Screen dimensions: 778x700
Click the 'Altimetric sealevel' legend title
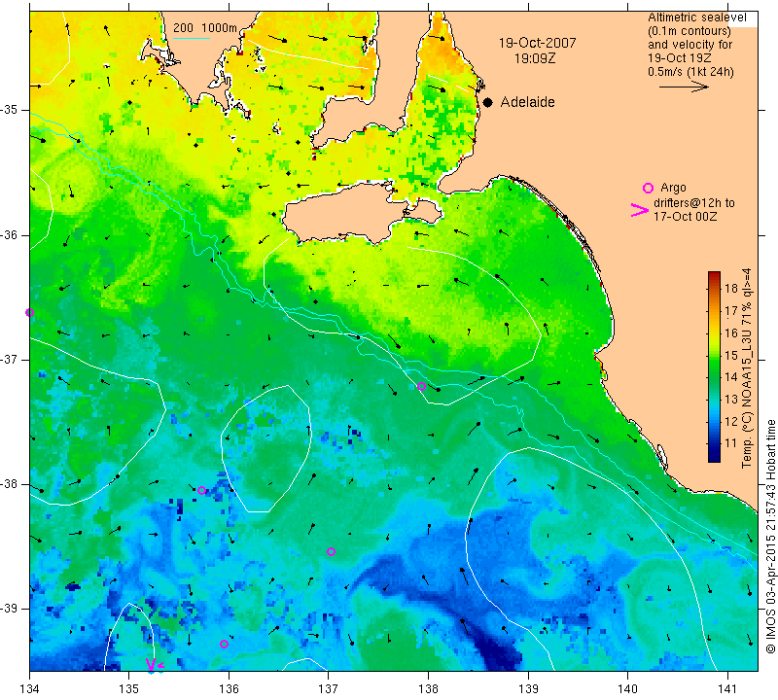point(697,17)
